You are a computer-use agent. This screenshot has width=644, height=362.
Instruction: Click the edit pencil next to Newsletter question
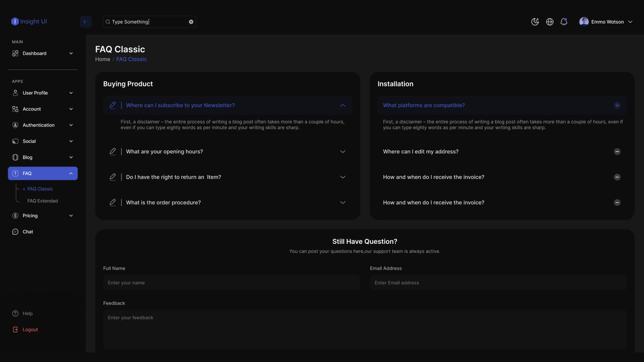click(x=113, y=105)
